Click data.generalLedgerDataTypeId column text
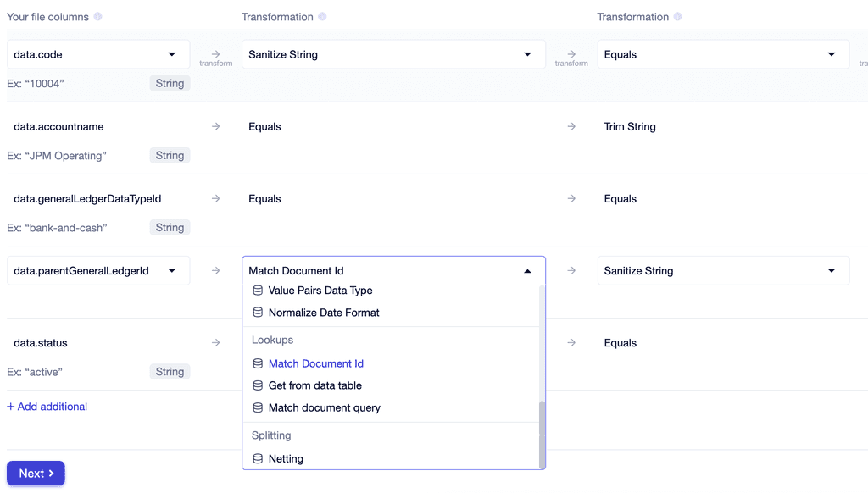The image size is (868, 493). [87, 198]
